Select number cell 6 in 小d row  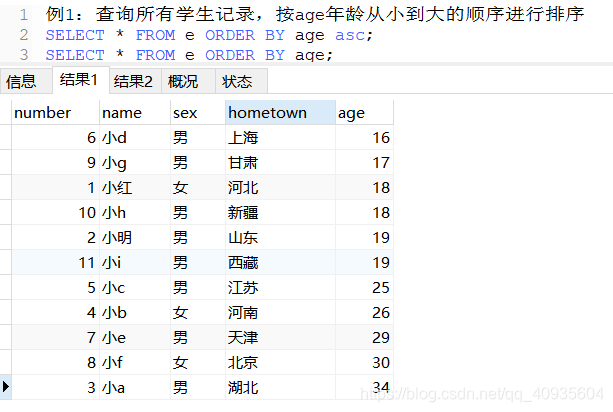56,138
